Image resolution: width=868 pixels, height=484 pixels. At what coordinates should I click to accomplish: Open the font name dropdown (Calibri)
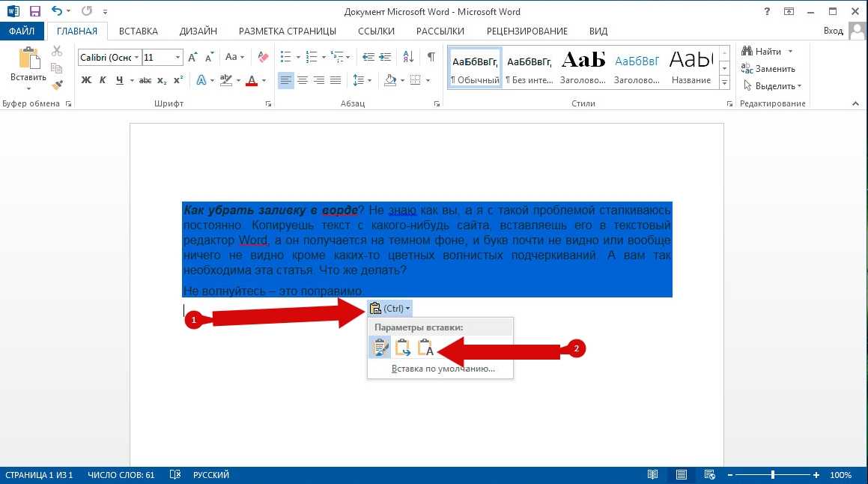[x=136, y=57]
